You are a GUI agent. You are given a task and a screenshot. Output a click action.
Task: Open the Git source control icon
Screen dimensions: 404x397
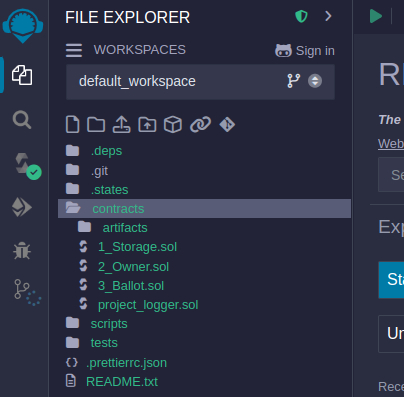tap(27, 292)
